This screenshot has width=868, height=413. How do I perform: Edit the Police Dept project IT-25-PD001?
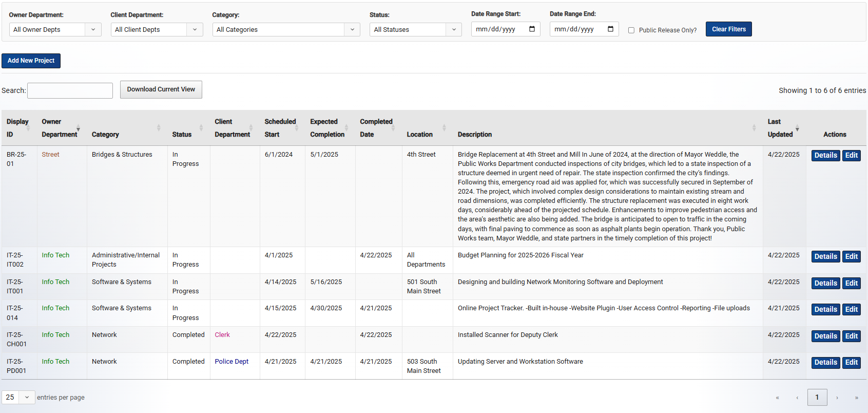[851, 363]
